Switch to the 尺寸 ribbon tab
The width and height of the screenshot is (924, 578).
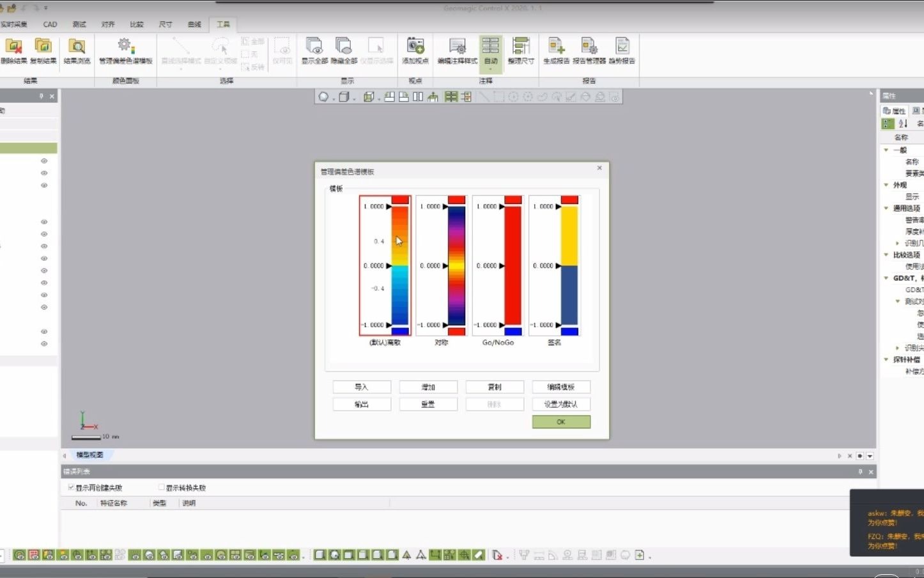pyautogui.click(x=166, y=24)
